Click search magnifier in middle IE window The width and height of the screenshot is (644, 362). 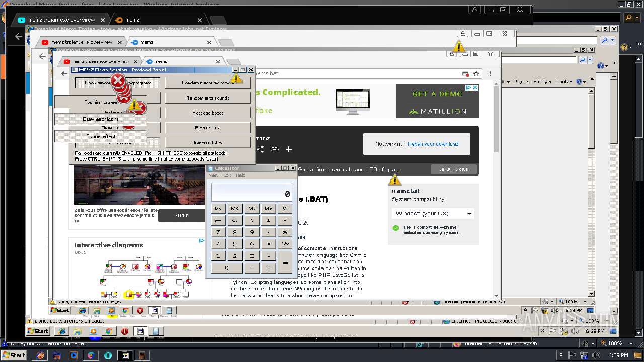click(605, 41)
